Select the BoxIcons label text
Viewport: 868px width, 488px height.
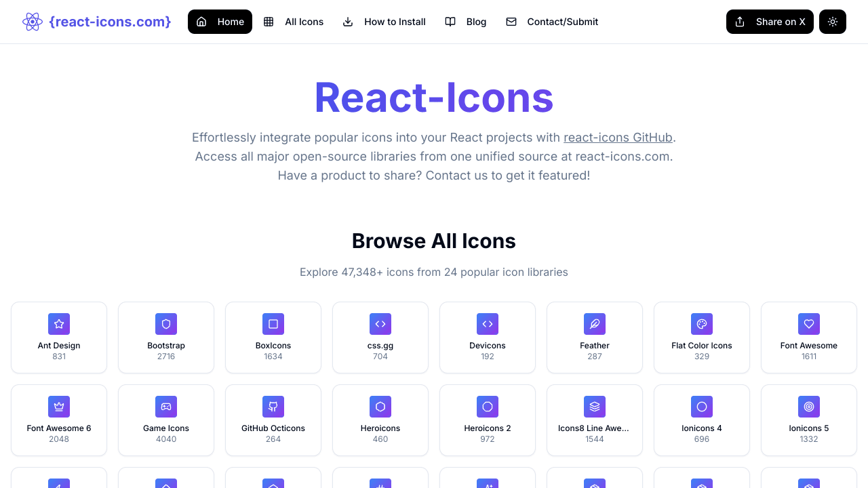tap(273, 346)
